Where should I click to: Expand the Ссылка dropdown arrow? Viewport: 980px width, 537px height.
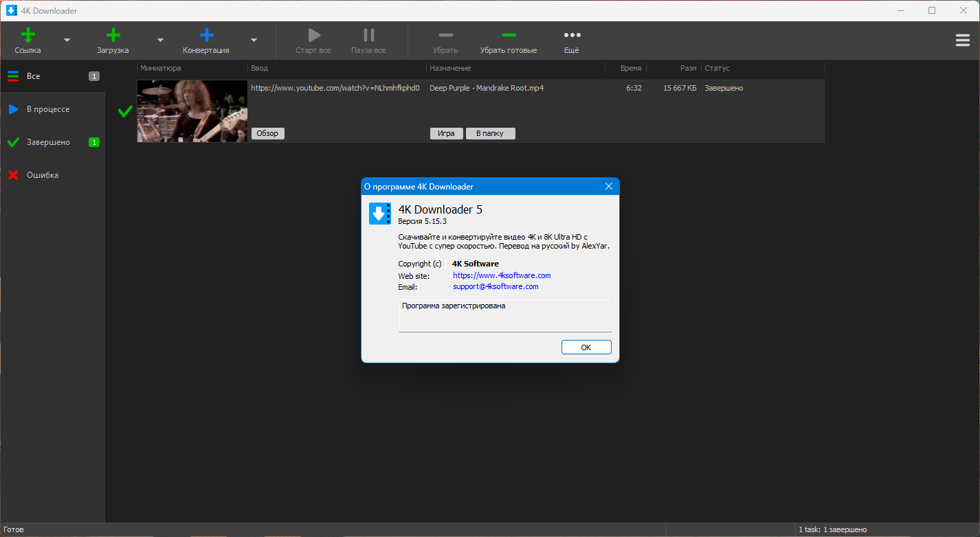67,41
